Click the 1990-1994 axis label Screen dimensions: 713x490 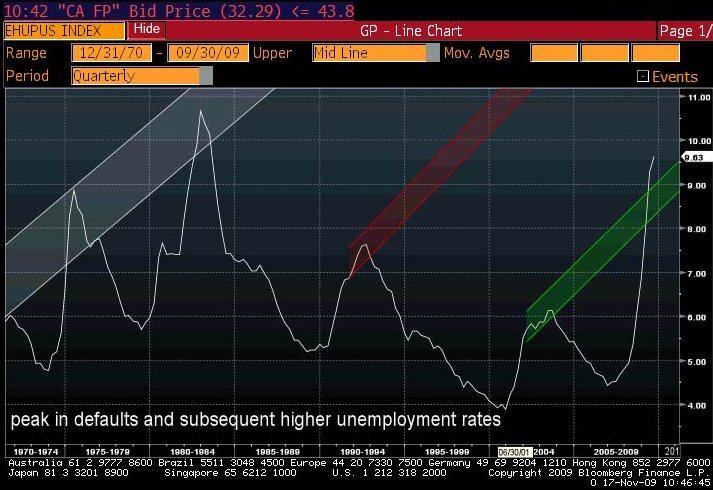(x=362, y=452)
